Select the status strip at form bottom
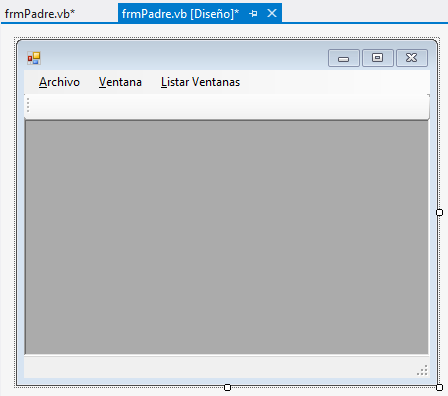Viewport: 448px width, 396px height. tap(227, 367)
